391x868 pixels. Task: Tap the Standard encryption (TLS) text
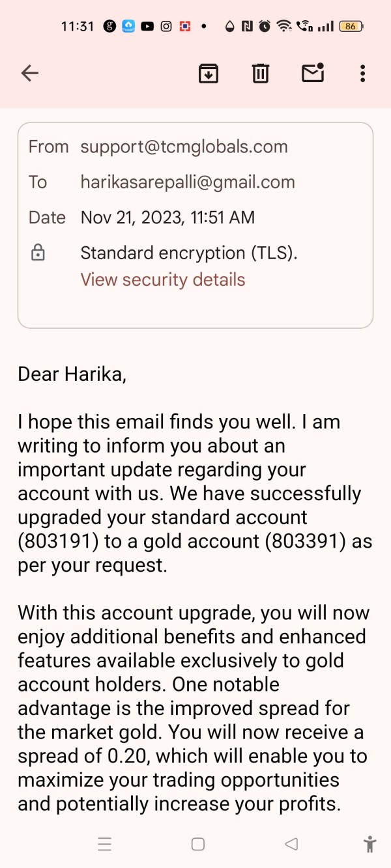tap(189, 253)
